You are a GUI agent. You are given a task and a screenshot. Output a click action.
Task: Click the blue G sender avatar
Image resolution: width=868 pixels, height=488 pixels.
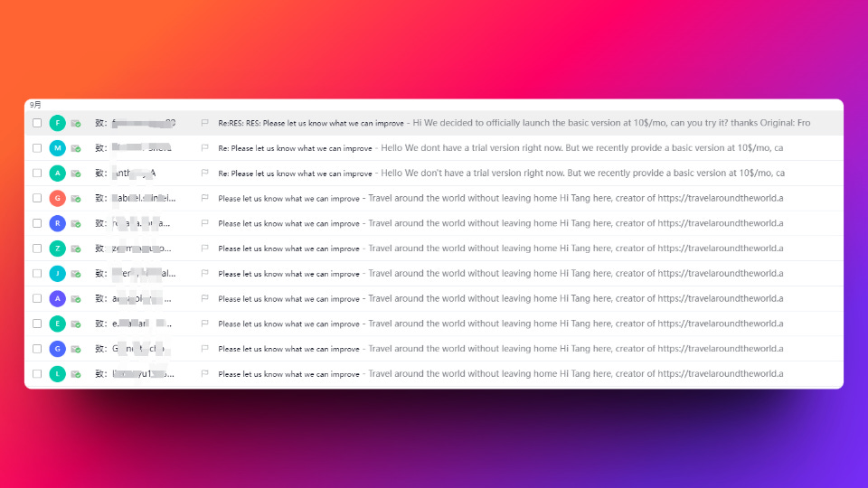point(58,349)
